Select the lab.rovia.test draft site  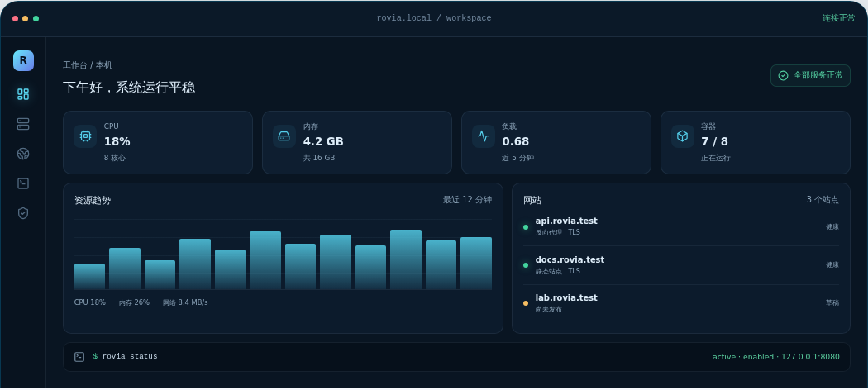pyautogui.click(x=681, y=303)
